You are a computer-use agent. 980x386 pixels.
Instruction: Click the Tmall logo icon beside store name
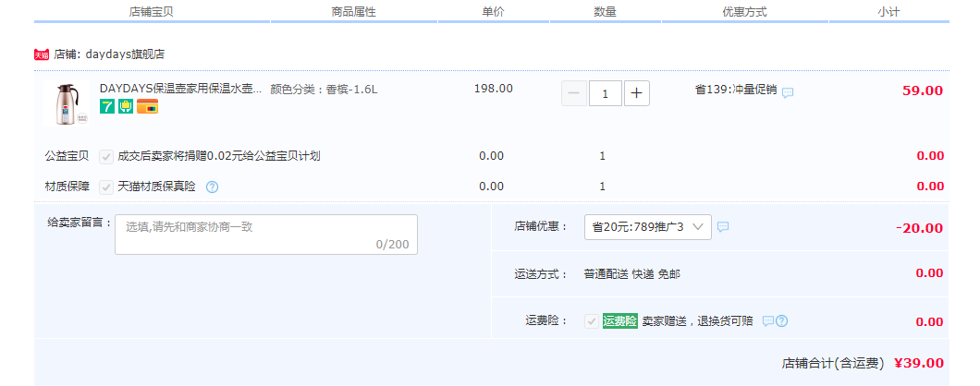[42, 54]
